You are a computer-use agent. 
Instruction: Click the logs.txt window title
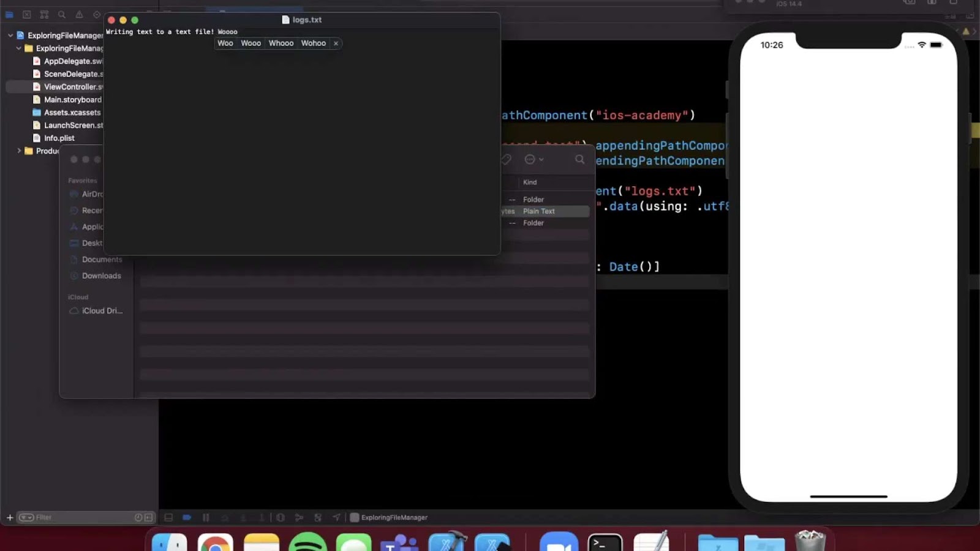coord(307,20)
